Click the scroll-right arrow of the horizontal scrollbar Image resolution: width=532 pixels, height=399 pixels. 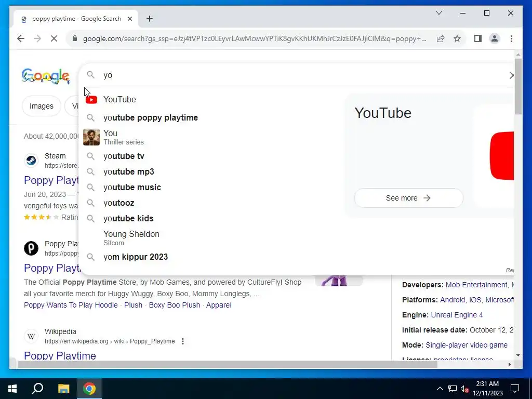point(510,365)
